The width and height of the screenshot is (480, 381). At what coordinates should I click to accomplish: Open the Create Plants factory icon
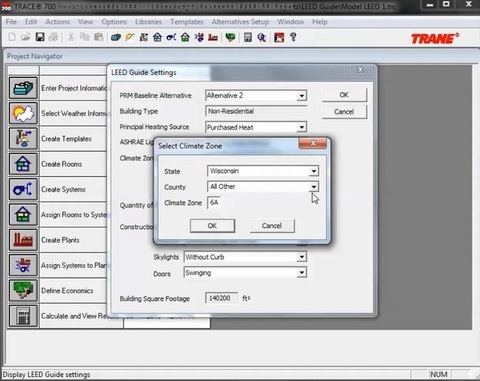[x=23, y=240]
